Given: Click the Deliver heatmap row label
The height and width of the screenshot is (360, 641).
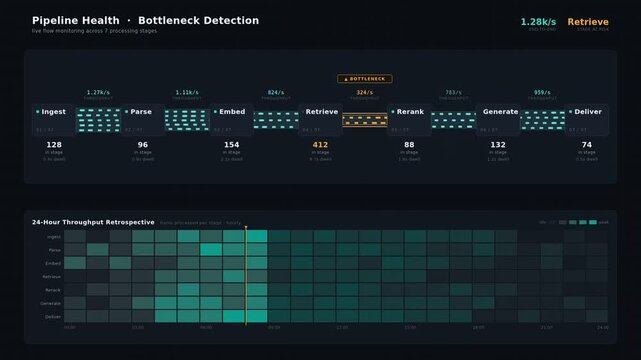Looking at the screenshot, I should [53, 317].
